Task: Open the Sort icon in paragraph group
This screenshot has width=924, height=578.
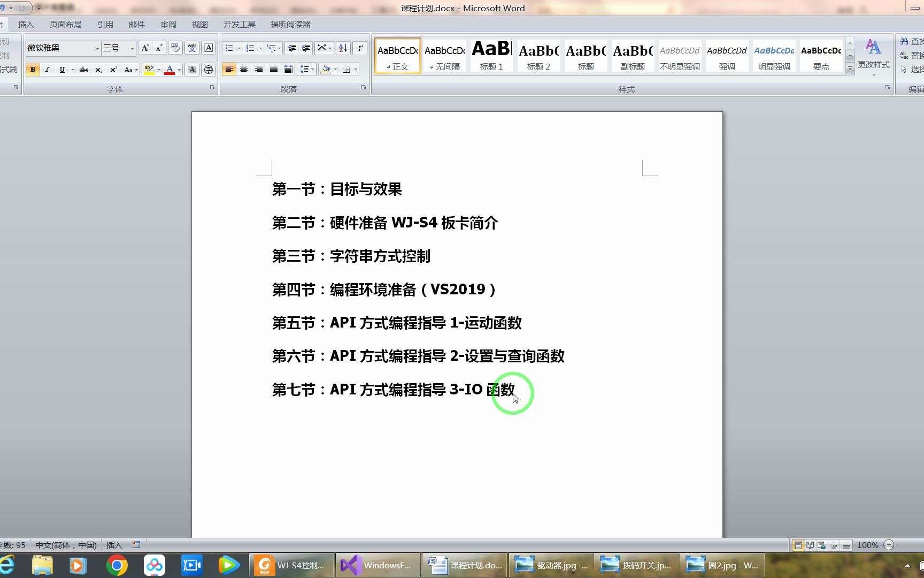Action: 344,48
